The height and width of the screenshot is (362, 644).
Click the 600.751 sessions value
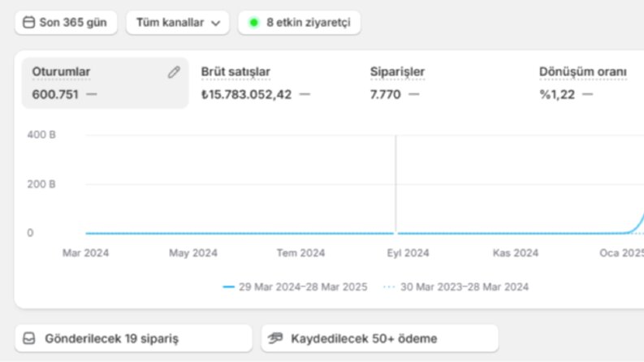pyautogui.click(x=55, y=95)
